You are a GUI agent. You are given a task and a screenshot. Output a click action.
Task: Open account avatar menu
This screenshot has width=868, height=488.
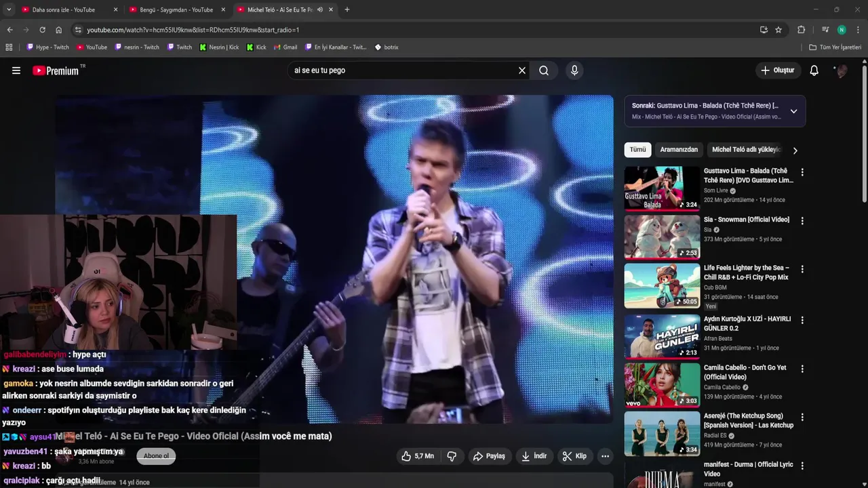(841, 70)
